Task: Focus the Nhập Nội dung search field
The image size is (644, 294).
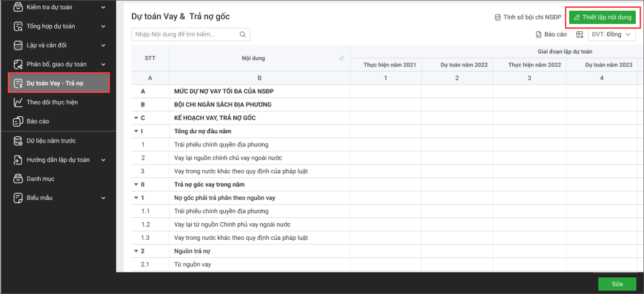Action: [x=185, y=35]
